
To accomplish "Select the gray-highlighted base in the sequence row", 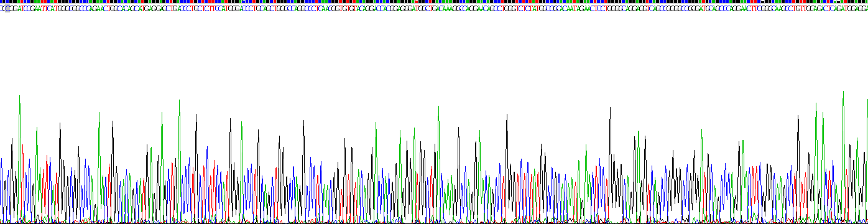I will click(x=7, y=9).
